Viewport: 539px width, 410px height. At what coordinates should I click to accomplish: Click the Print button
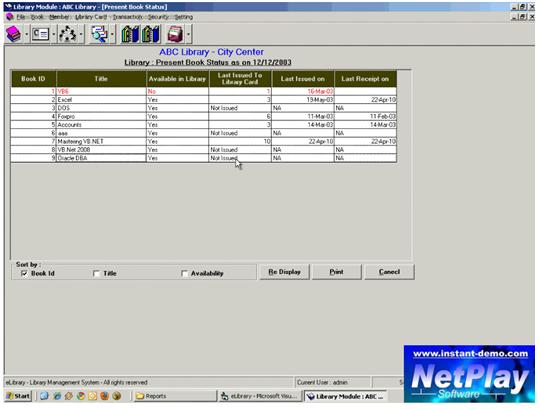337,272
